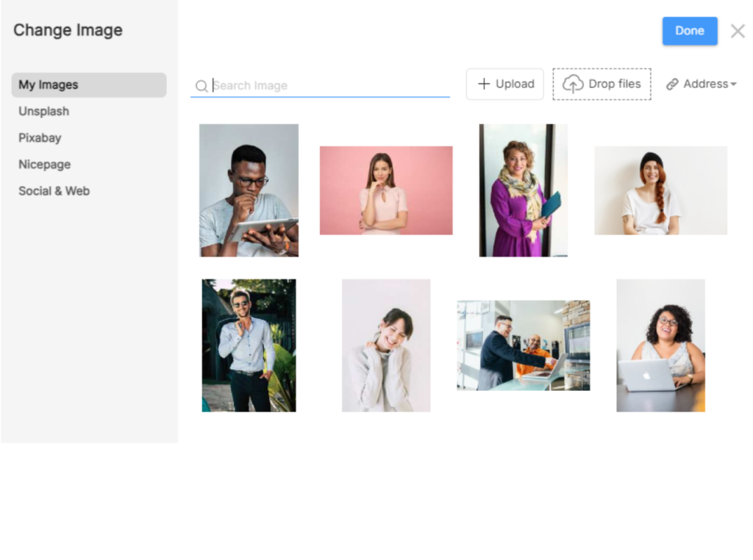Select the Pixabay source

tap(40, 137)
